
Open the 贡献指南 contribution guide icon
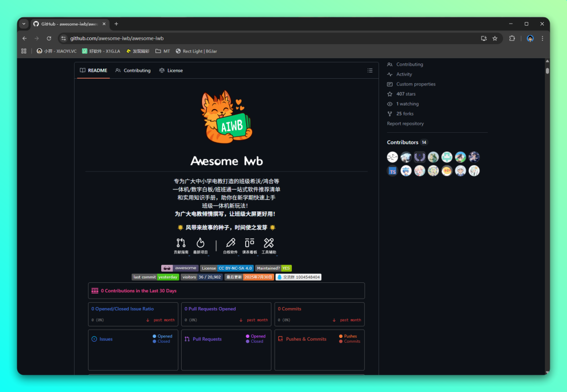(x=181, y=243)
